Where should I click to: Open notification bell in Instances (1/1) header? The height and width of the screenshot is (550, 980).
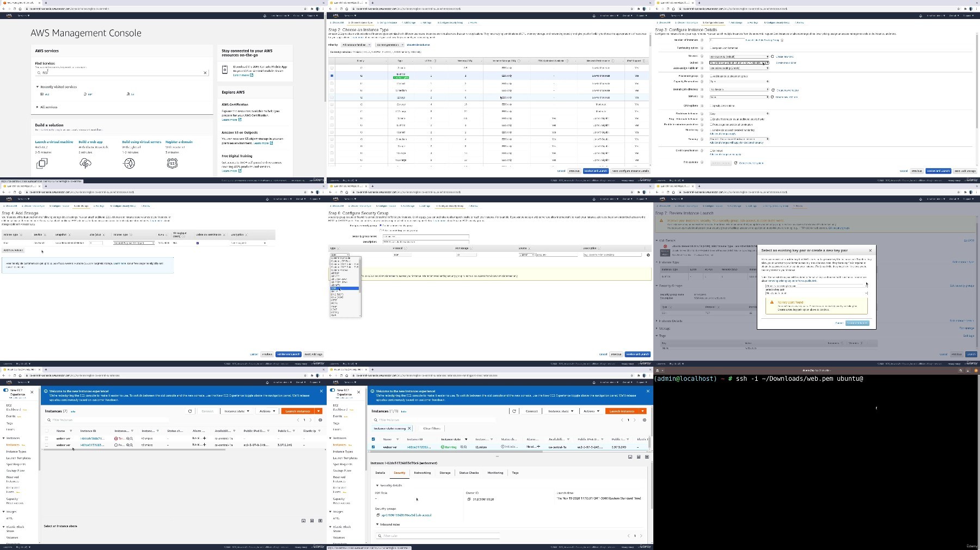[595, 382]
